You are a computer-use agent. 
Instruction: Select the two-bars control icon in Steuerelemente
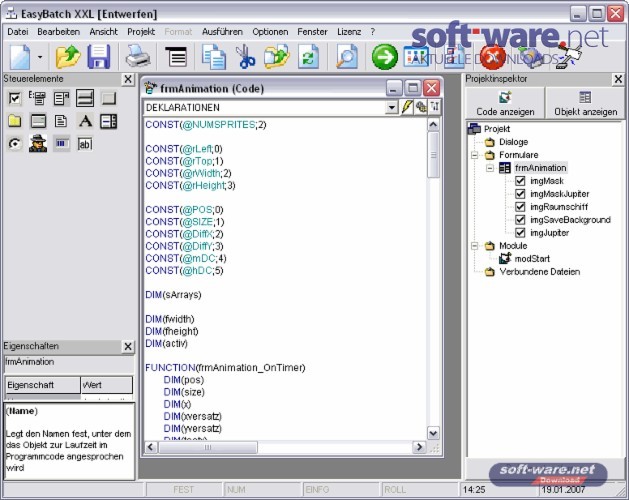(85, 98)
